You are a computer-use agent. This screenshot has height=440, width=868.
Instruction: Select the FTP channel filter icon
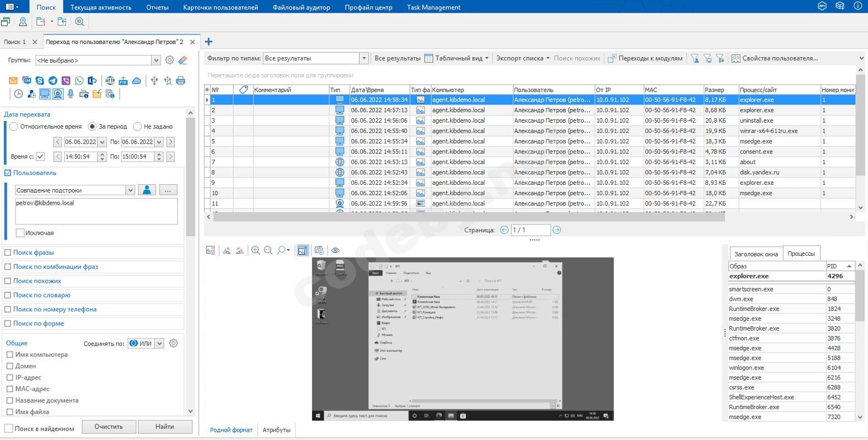(x=123, y=81)
